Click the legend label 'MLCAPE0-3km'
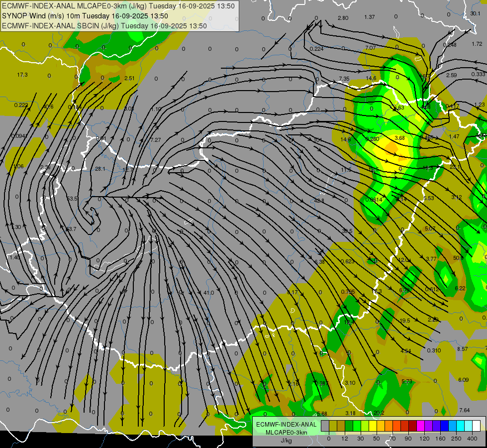The image size is (487, 448). click(286, 432)
